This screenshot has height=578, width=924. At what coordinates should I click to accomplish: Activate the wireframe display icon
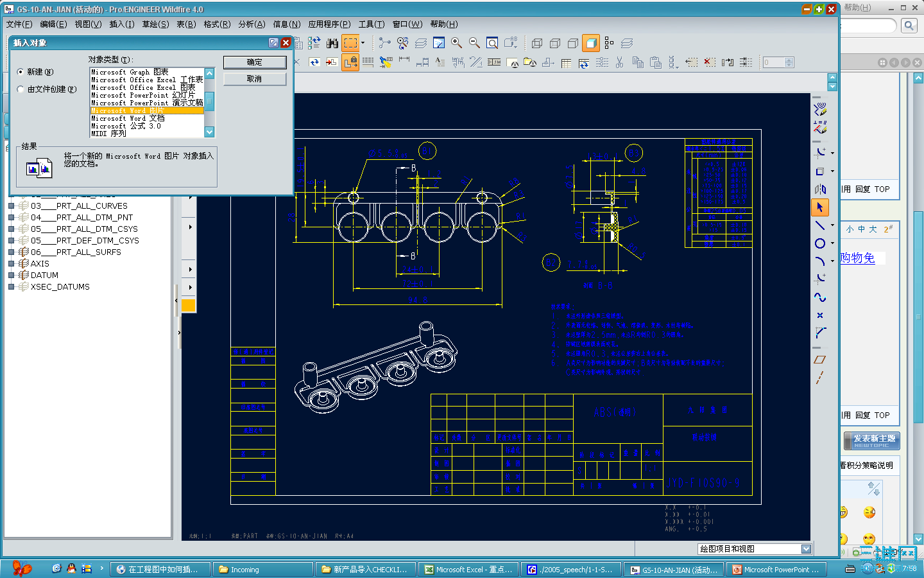(537, 43)
